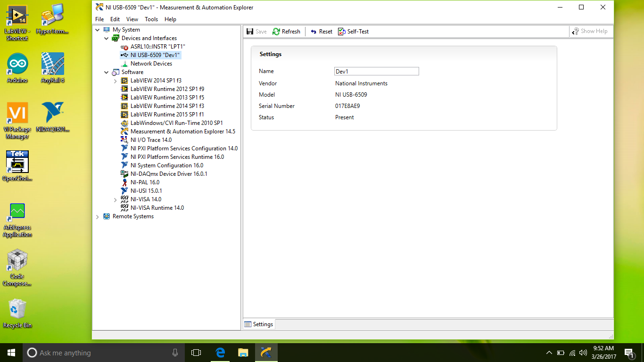Click the green Refresh icon
Image resolution: width=644 pixels, height=362 pixels.
click(x=276, y=32)
